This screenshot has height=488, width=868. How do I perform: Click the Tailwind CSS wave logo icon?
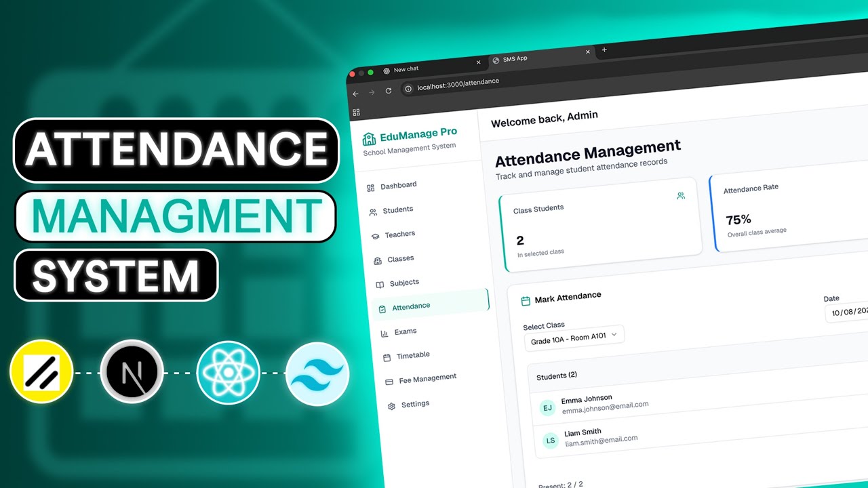click(317, 373)
